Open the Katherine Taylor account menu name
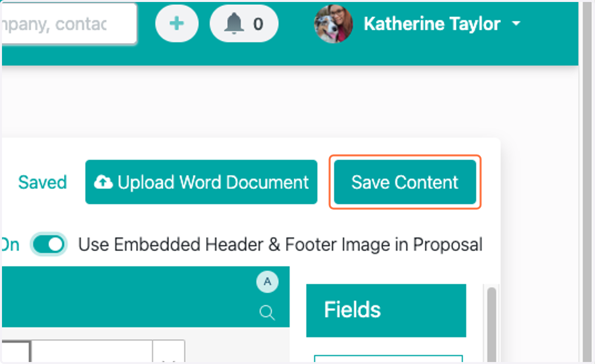Screen dimensions: 595x364 coord(432,24)
